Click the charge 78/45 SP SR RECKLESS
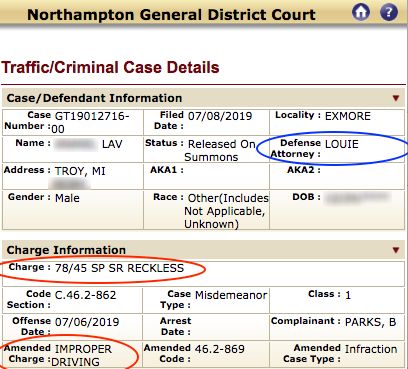Viewport: 408px width, 369px height. coord(119,268)
